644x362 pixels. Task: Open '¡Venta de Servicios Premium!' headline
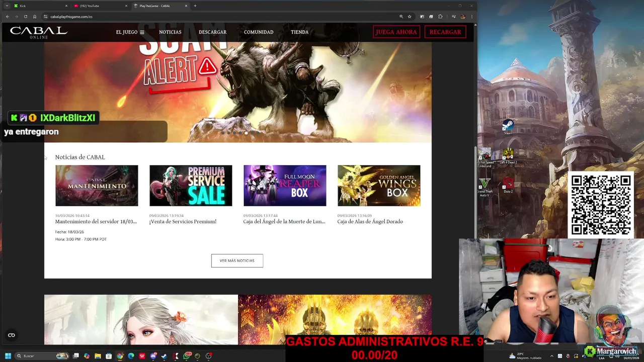(183, 222)
